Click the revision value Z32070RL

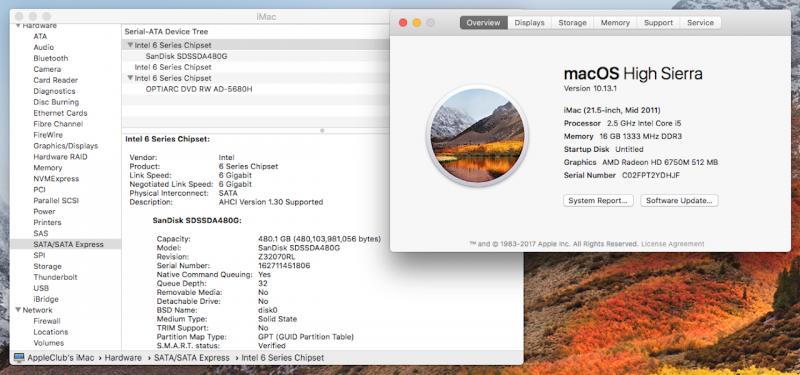click(x=277, y=257)
